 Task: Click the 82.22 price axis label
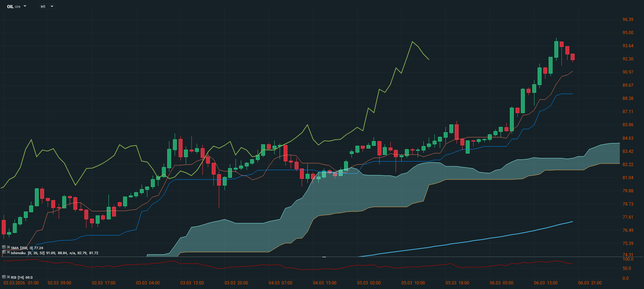click(628, 165)
